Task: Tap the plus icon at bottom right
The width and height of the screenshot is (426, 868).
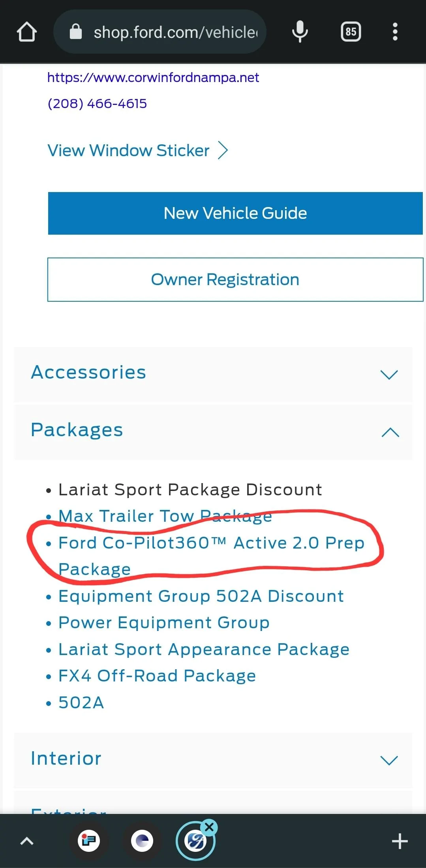Action: click(x=400, y=840)
